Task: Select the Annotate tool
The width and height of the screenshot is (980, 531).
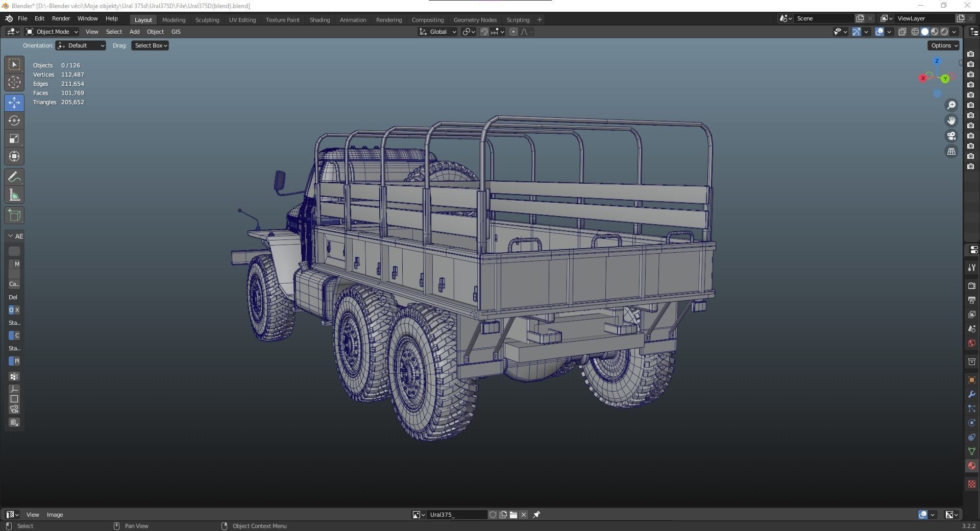Action: [x=14, y=177]
